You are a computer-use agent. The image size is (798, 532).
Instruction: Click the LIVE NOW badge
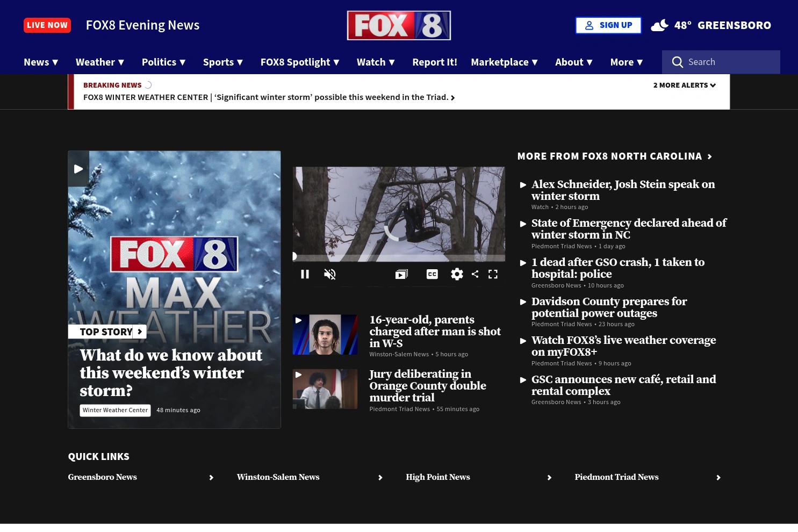pos(47,25)
